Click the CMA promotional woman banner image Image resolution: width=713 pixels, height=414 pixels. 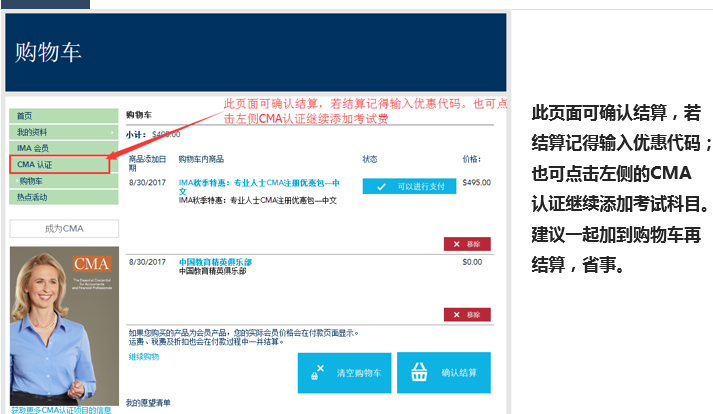tap(64, 326)
